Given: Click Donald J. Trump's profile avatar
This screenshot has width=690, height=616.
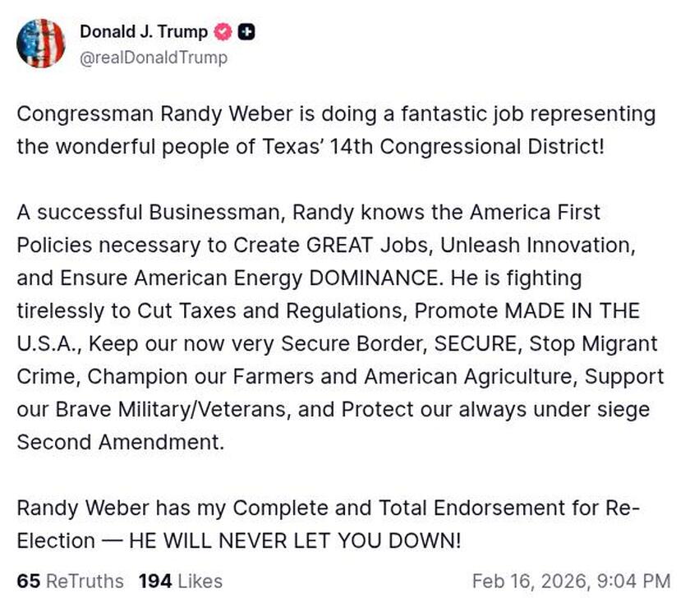Looking at the screenshot, I should 40,43.
